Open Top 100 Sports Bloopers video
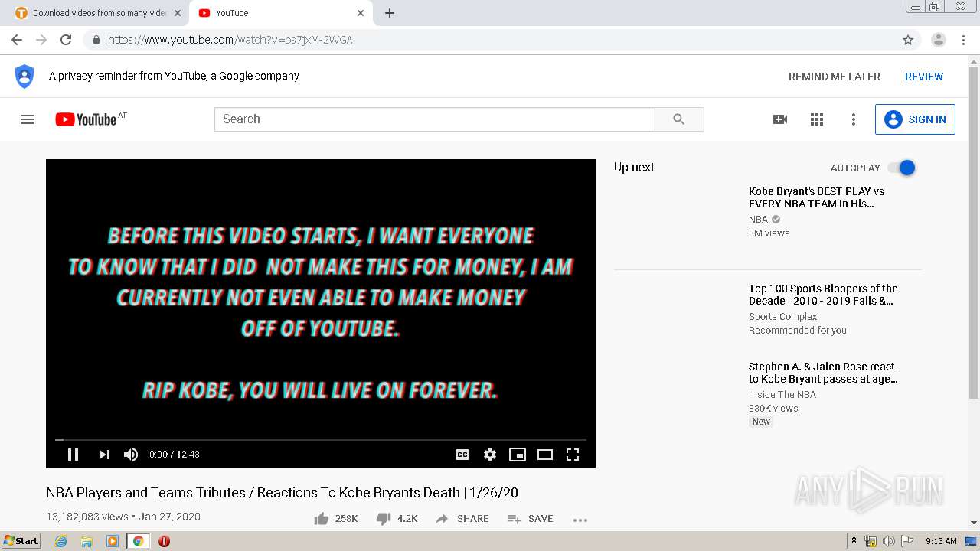The image size is (980, 551). (823, 295)
